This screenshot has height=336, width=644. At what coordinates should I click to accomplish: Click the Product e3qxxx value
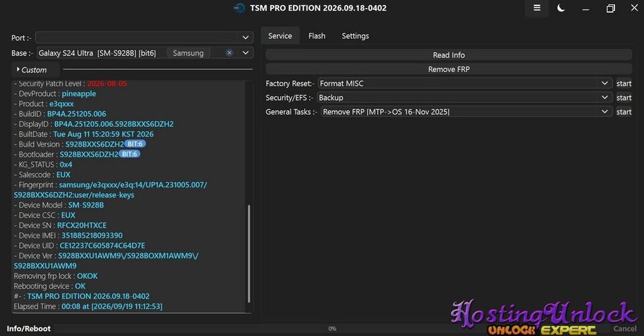point(62,104)
